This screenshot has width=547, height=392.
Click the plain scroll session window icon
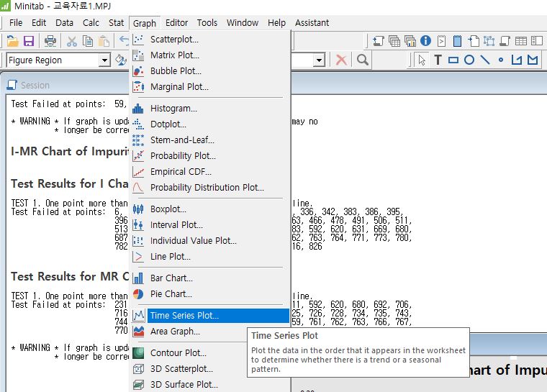[505, 41]
